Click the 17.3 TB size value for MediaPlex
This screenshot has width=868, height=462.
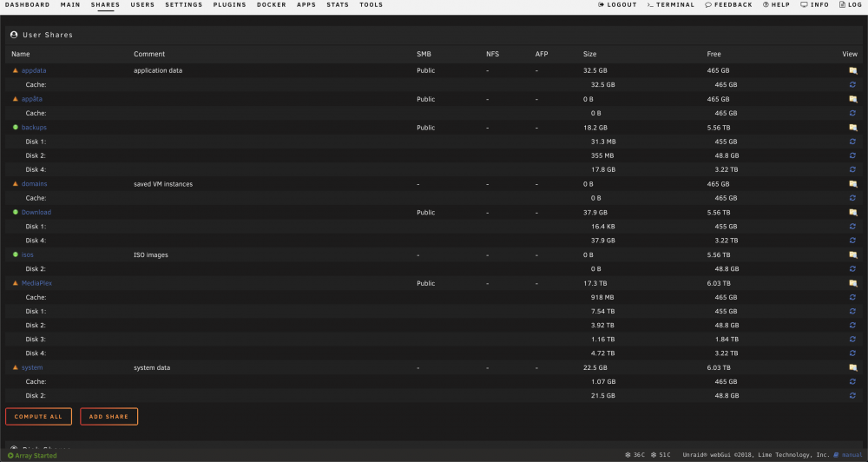(595, 283)
